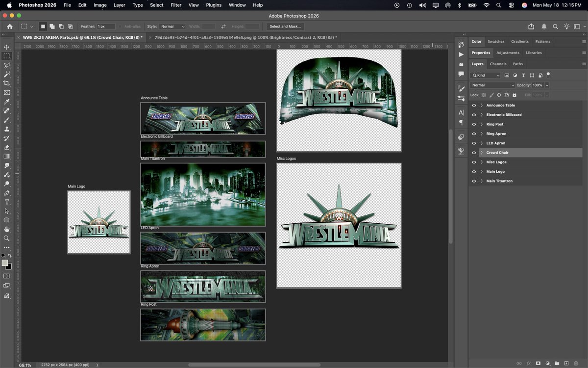Image resolution: width=588 pixels, height=368 pixels.
Task: Select the Move tool
Action: [7, 47]
